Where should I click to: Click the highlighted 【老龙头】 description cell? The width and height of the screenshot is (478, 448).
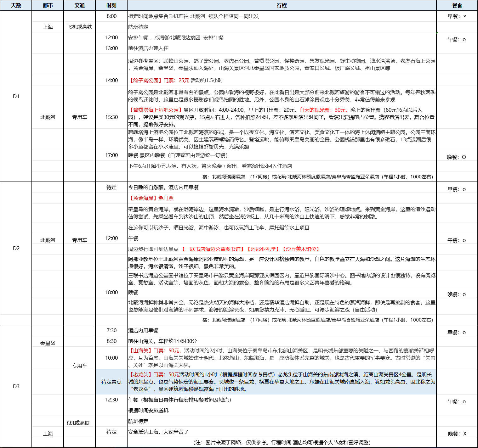click(x=282, y=382)
